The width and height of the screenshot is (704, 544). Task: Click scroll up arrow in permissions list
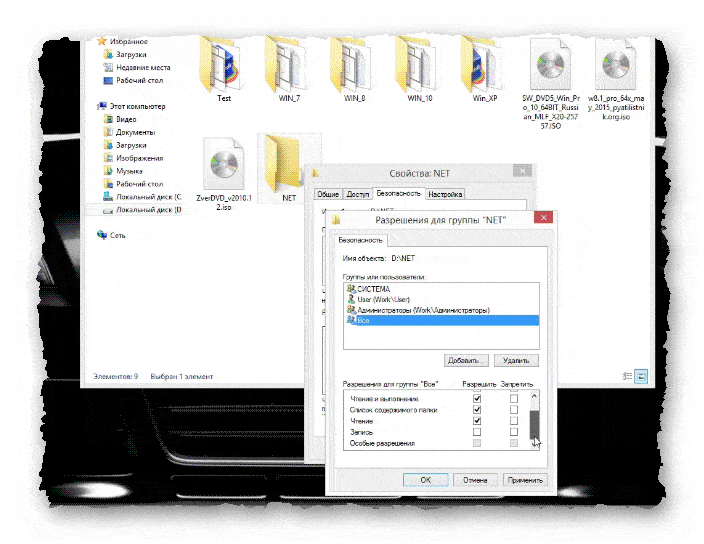point(534,396)
